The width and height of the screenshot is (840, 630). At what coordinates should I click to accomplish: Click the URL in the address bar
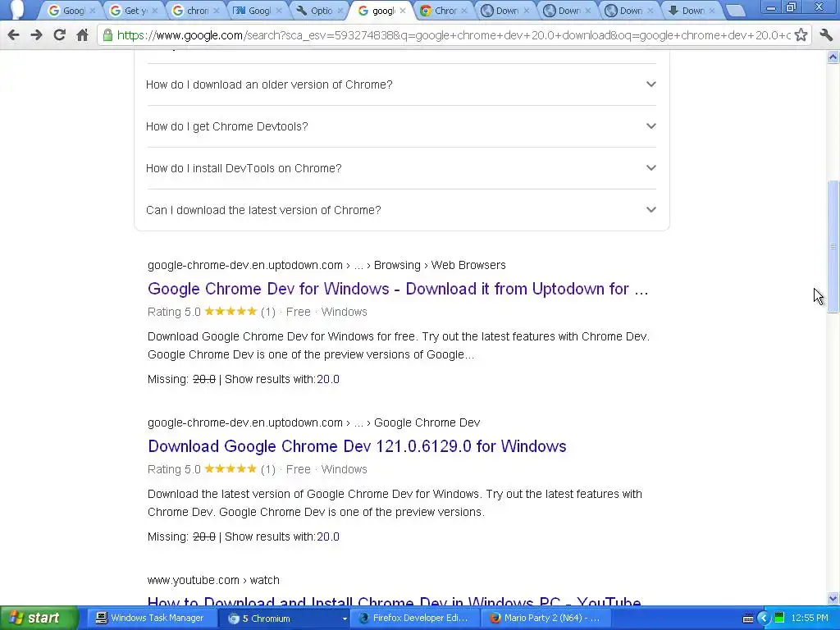coord(453,35)
